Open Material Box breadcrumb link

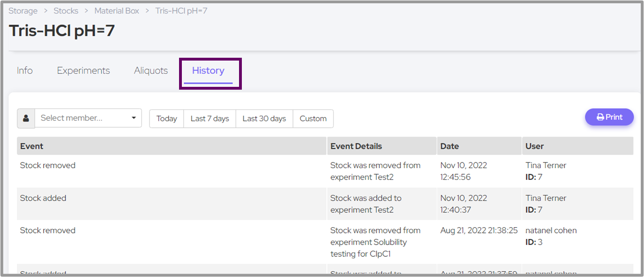click(x=117, y=11)
